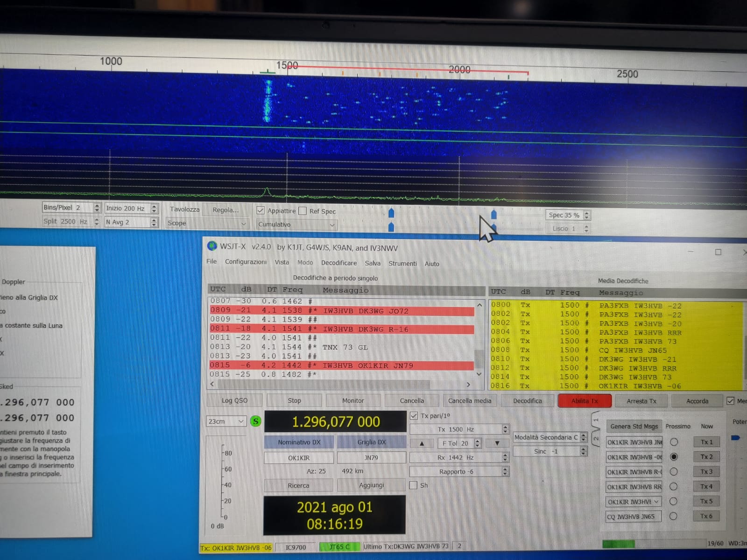Click the JT65 C mode status indicator
The image size is (747, 560).
click(339, 547)
